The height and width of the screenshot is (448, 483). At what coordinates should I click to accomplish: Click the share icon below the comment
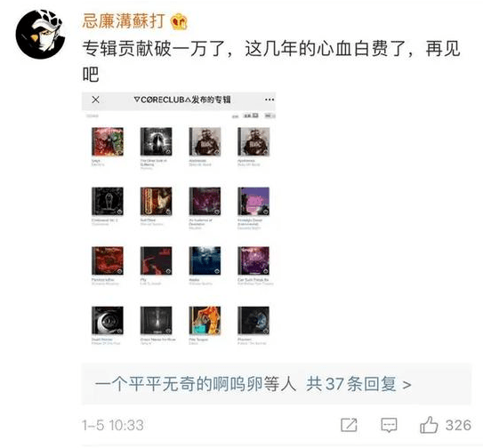[349, 425]
